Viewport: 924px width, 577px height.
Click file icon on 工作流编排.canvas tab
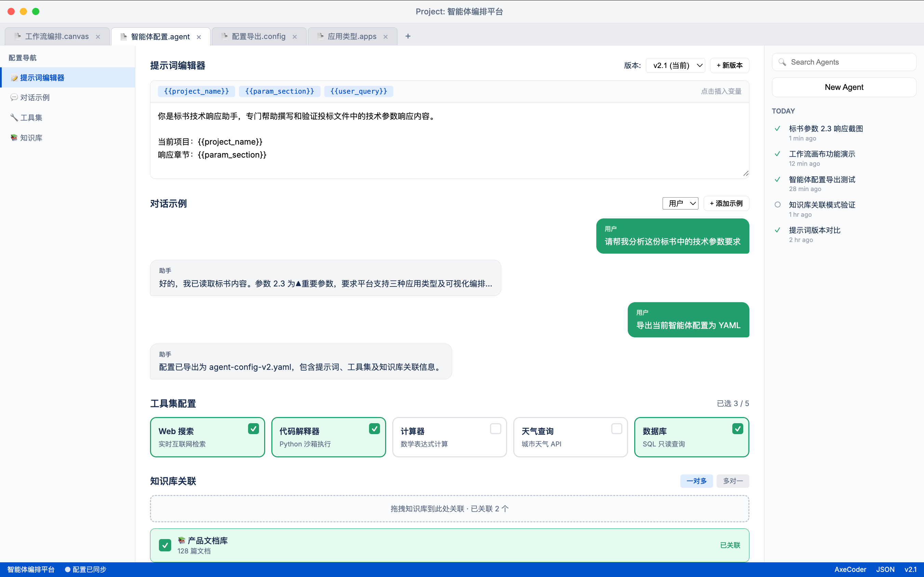click(17, 36)
